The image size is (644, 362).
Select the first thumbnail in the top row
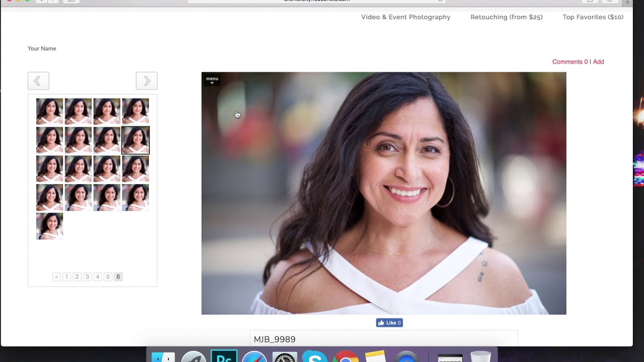tap(49, 111)
